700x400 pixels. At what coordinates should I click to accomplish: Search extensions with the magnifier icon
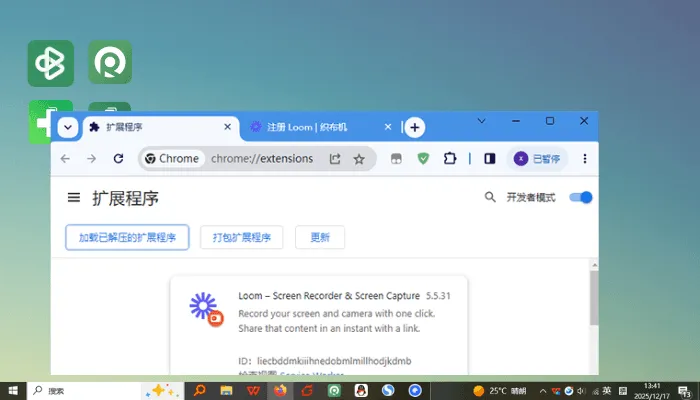(490, 197)
